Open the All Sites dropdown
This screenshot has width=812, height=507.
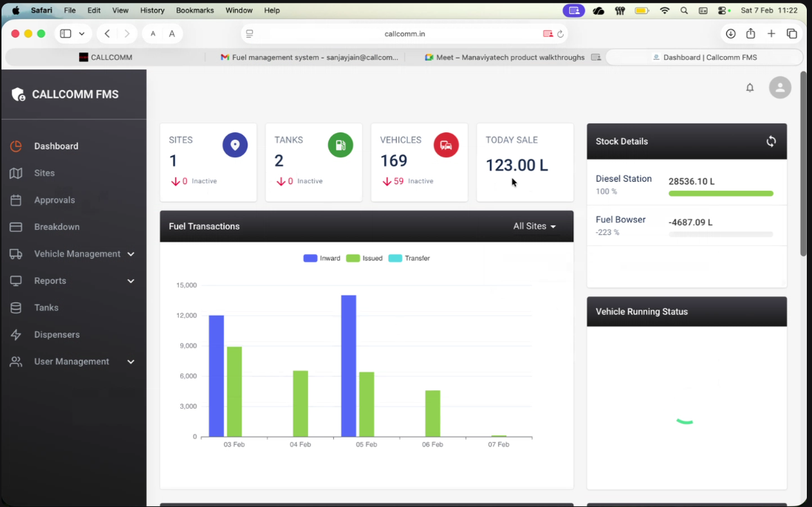(533, 226)
